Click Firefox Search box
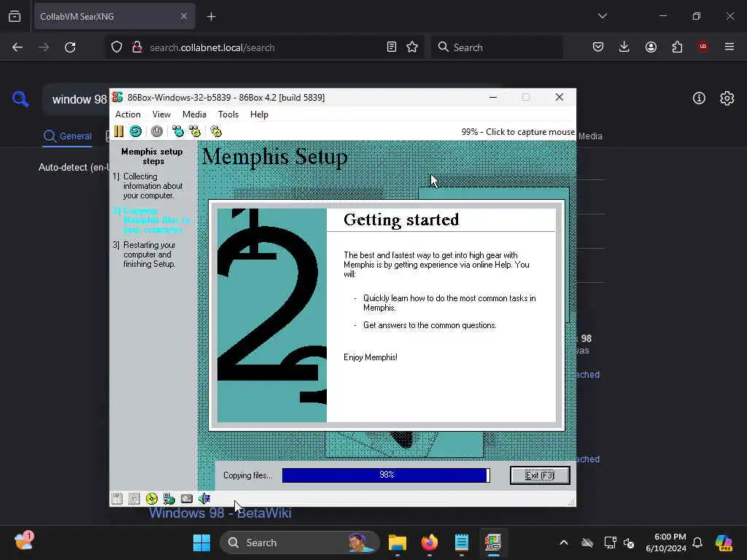Screen dimensions: 747x560 (497, 47)
